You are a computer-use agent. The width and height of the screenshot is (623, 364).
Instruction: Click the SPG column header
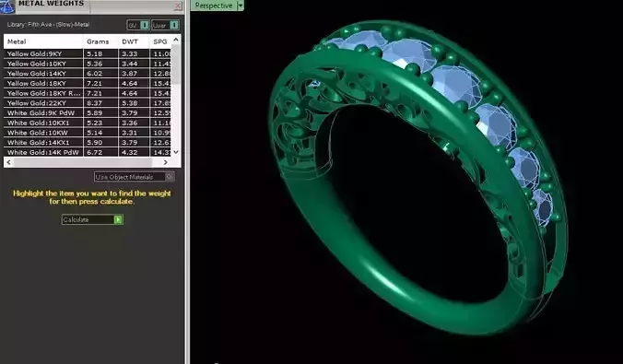tap(160, 41)
